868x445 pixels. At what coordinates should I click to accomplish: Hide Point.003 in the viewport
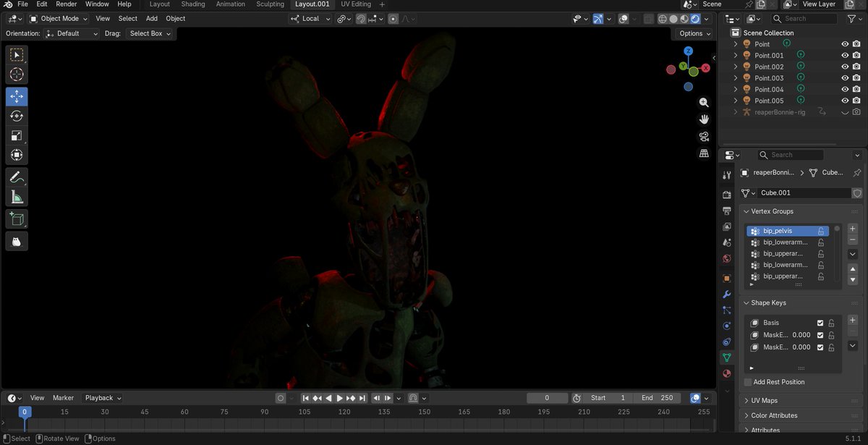tap(845, 78)
